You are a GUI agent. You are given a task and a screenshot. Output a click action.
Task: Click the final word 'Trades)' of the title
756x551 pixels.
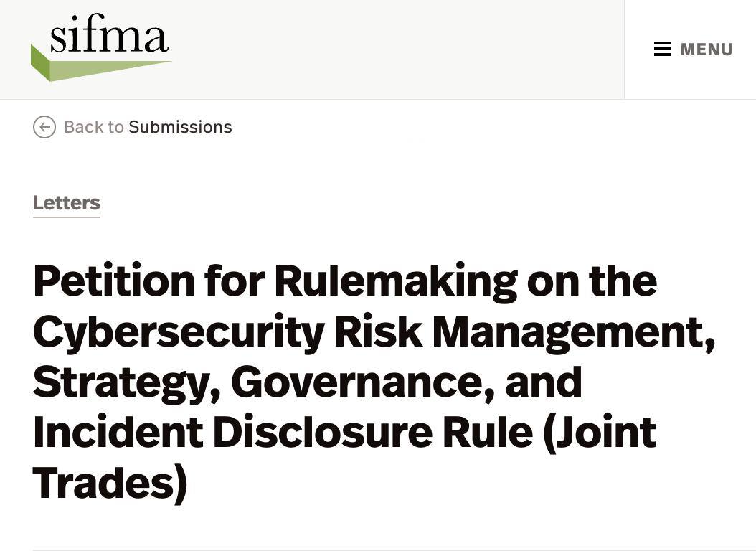point(110,484)
